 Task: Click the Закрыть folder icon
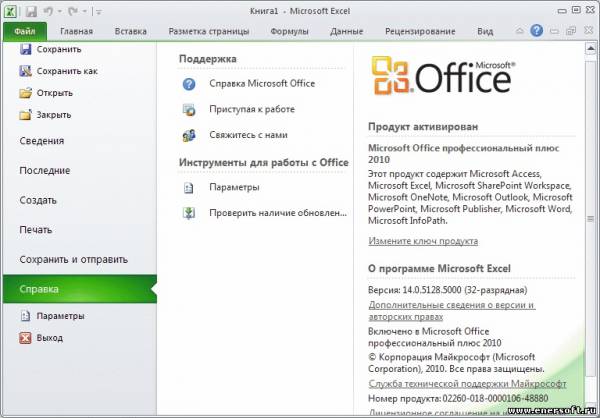(25, 115)
